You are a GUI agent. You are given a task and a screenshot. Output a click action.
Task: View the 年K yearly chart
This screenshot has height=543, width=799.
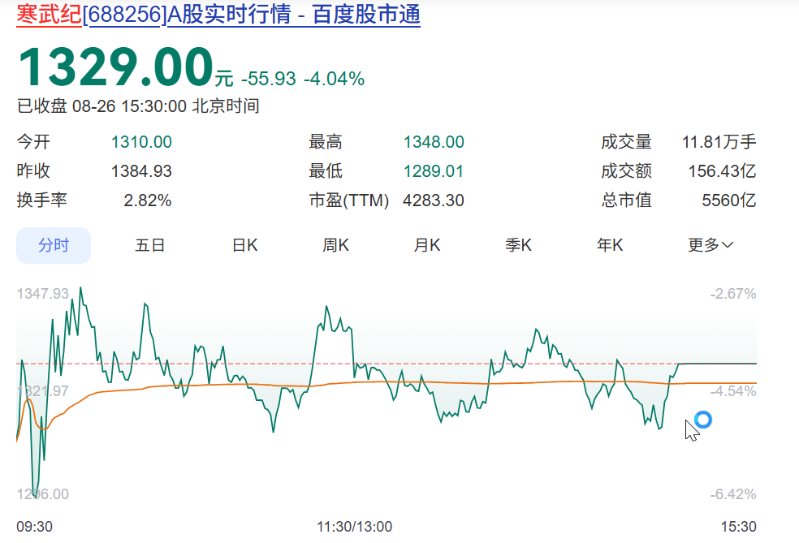[x=610, y=245]
